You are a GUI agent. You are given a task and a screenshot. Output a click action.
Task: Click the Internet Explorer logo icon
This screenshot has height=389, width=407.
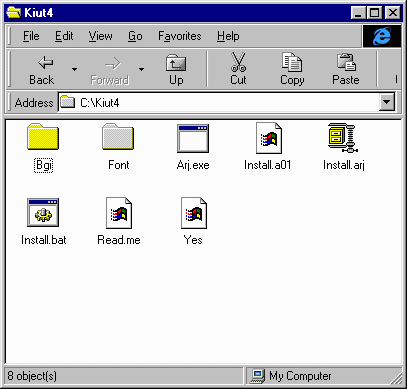(382, 36)
